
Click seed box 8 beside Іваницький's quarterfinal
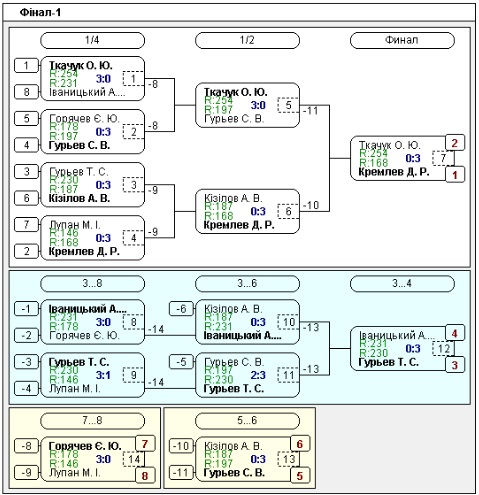(x=26, y=92)
